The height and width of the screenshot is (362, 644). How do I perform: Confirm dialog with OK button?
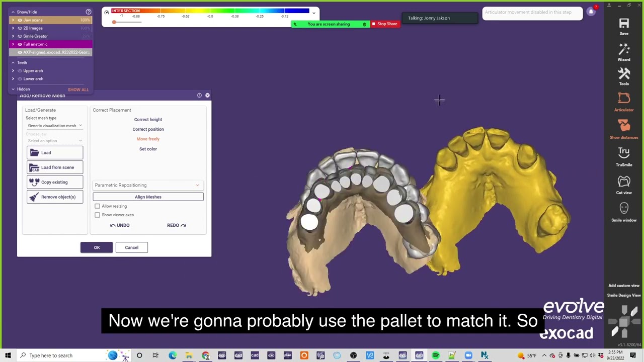97,247
